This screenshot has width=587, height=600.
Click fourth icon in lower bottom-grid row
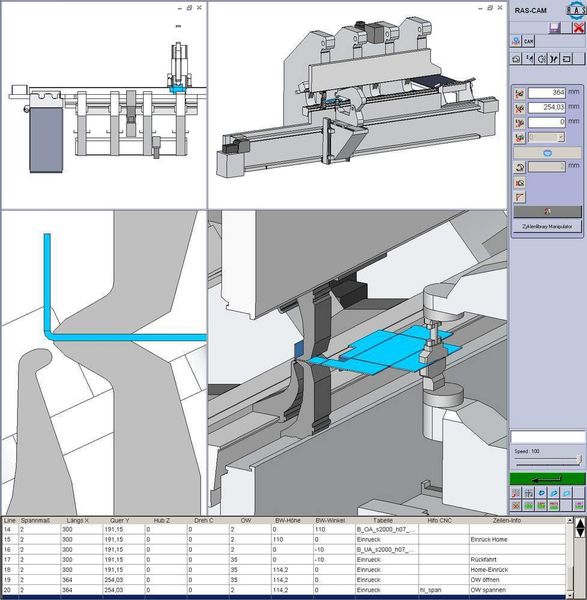click(x=554, y=506)
